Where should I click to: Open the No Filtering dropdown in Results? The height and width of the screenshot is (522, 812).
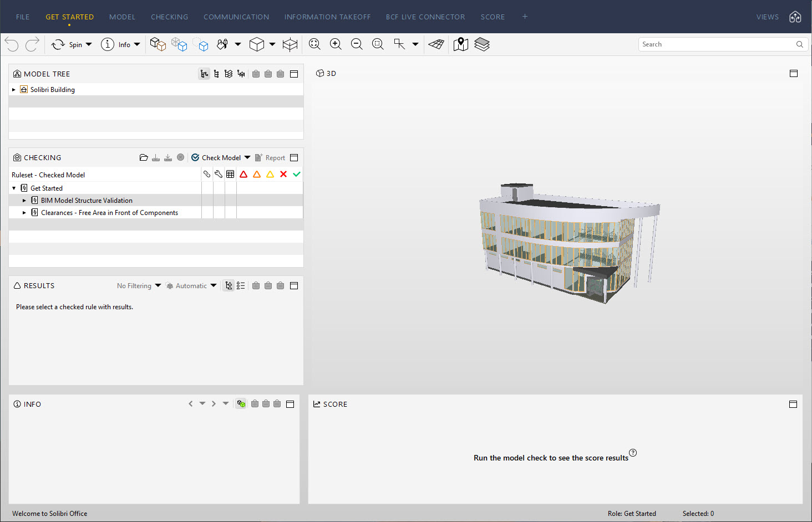(x=138, y=285)
